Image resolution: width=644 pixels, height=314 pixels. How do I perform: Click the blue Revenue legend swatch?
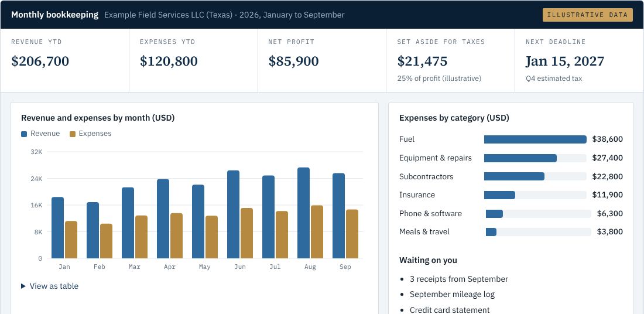24,134
